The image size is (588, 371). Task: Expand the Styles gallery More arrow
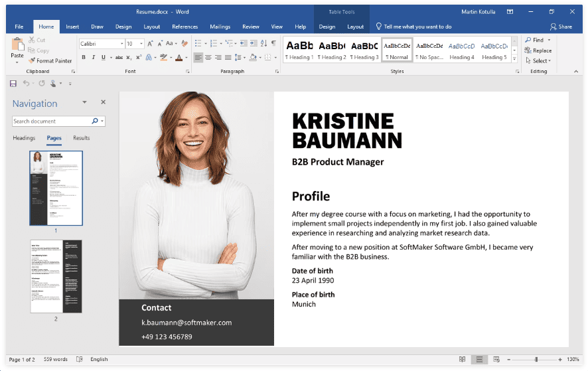coord(514,59)
